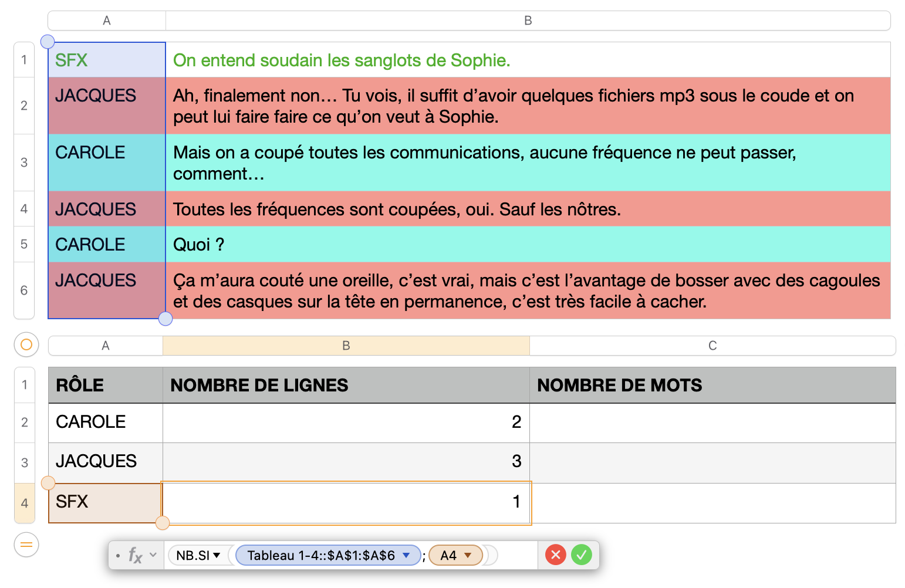Confirm the formula with the green checkmark

pyautogui.click(x=581, y=555)
